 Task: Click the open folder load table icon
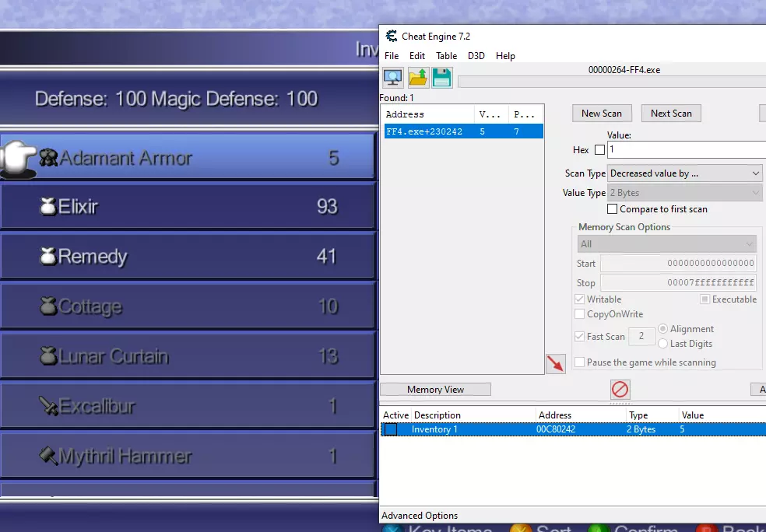(418, 78)
